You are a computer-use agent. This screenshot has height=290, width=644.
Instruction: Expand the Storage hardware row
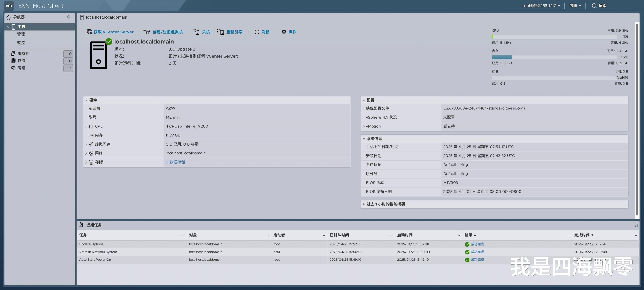pos(86,162)
